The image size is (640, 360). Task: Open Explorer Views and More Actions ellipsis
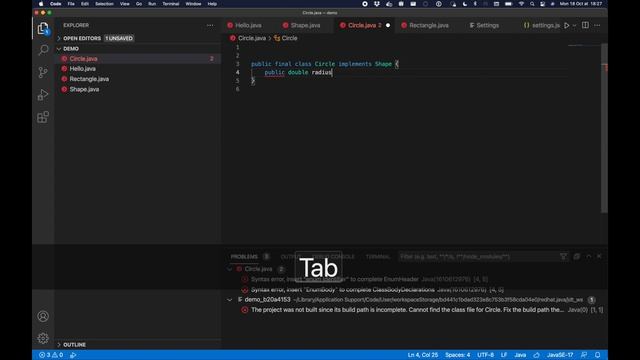click(210, 25)
